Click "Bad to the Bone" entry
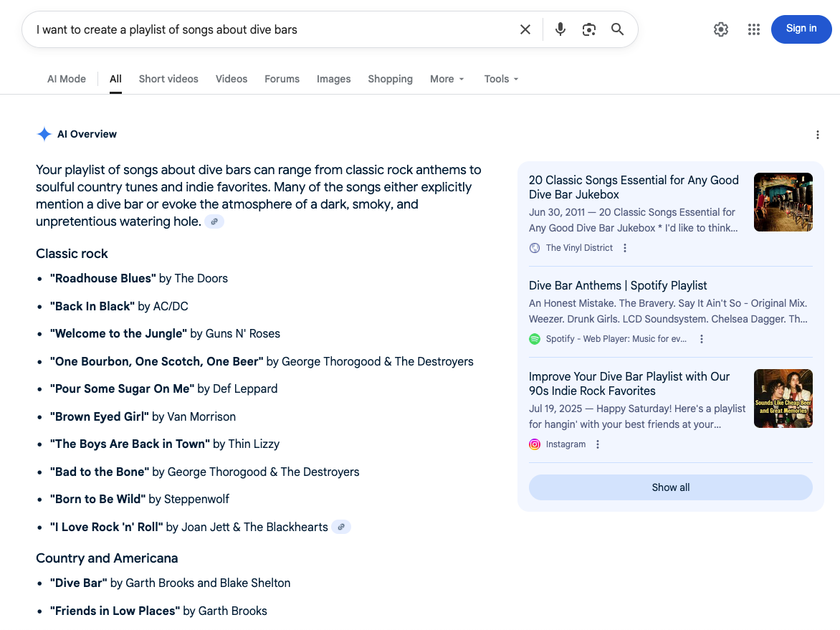 (205, 472)
